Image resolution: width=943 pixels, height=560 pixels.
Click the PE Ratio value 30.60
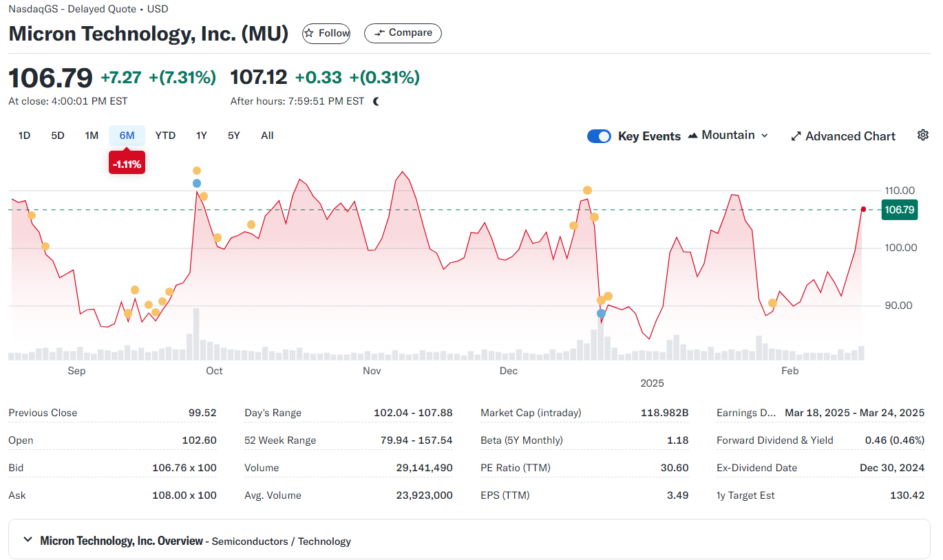point(675,468)
